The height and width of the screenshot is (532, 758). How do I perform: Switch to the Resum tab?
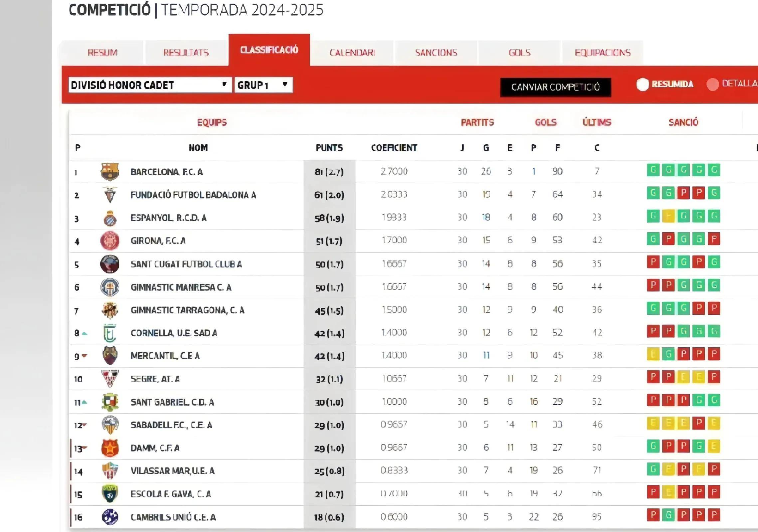tap(102, 53)
